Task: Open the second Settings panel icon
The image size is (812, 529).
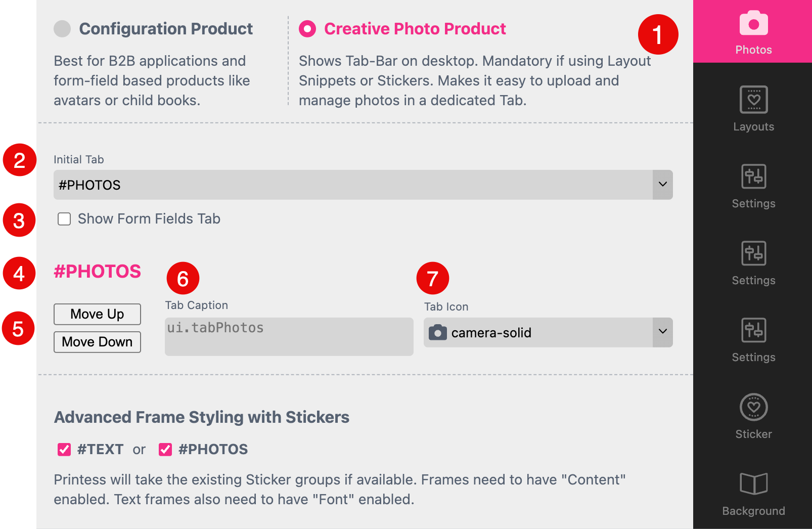Action: pos(753,253)
